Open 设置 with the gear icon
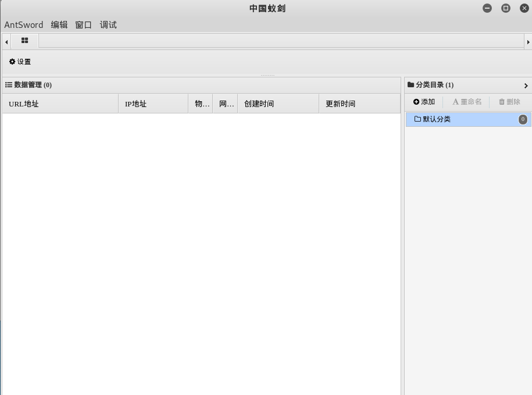 click(x=20, y=62)
